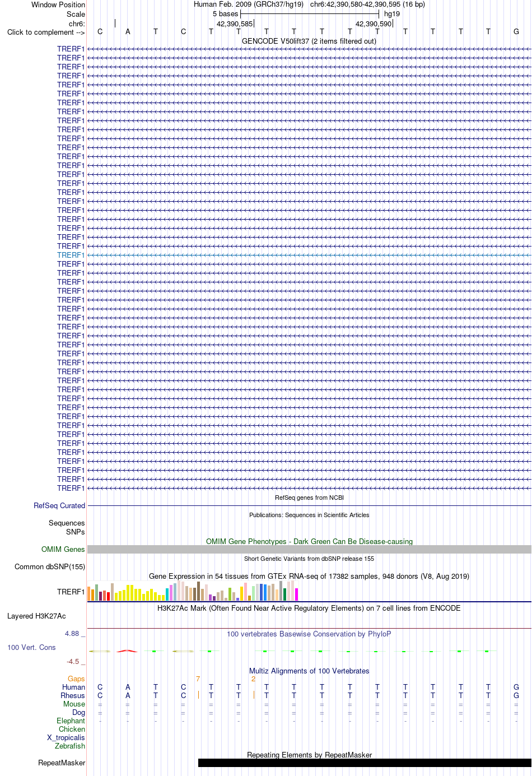Screen dimensions: 532x776
Task: Click the '5 bases' scale bar label
Action: pyautogui.click(x=225, y=13)
